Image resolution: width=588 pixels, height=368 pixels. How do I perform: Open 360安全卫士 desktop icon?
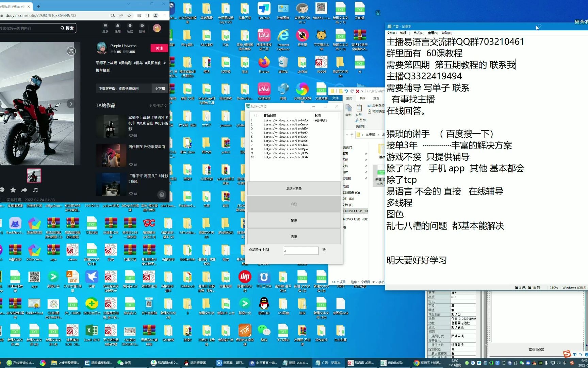tap(92, 306)
